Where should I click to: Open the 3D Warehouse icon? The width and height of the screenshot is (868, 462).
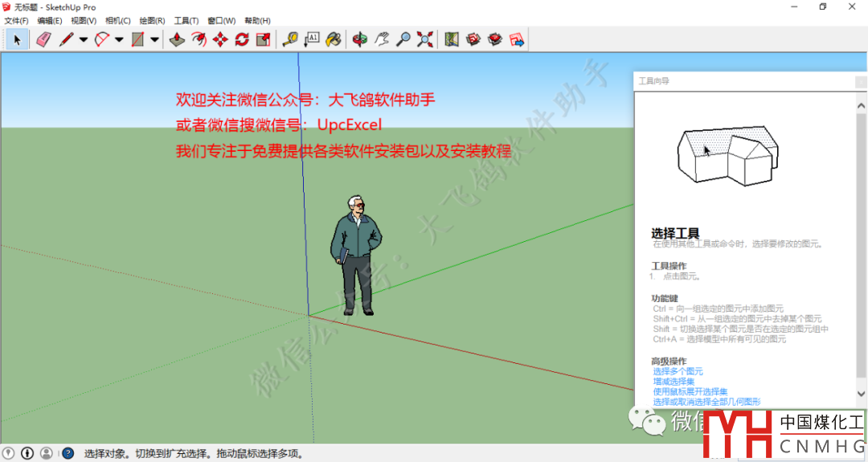(x=473, y=39)
